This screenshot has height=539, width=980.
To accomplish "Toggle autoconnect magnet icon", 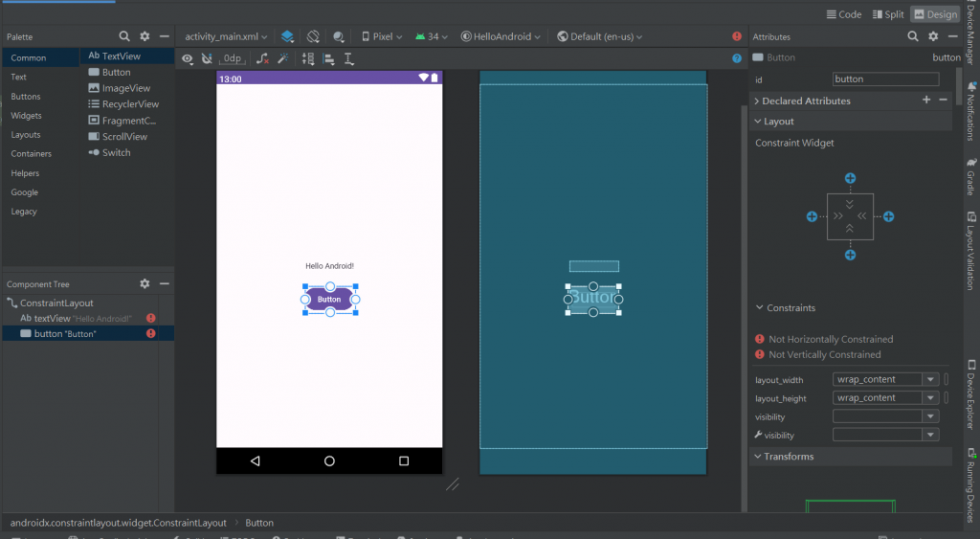I will pyautogui.click(x=207, y=58).
